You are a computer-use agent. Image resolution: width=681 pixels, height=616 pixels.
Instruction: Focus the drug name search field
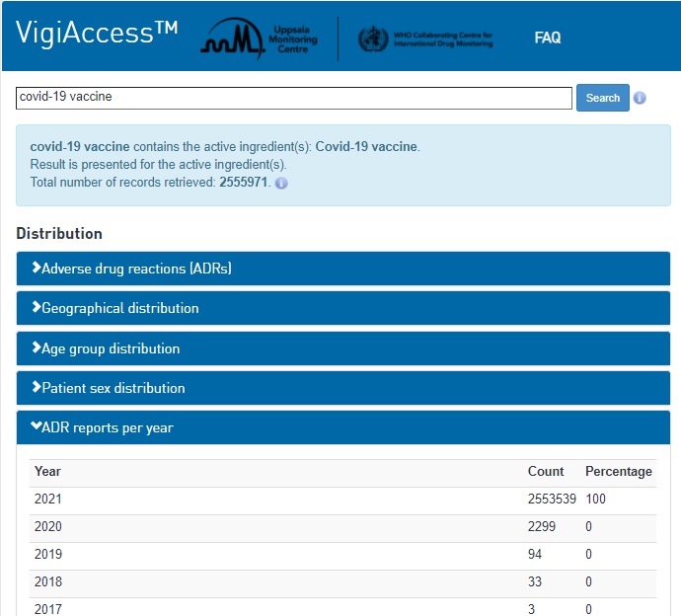[x=293, y=98]
